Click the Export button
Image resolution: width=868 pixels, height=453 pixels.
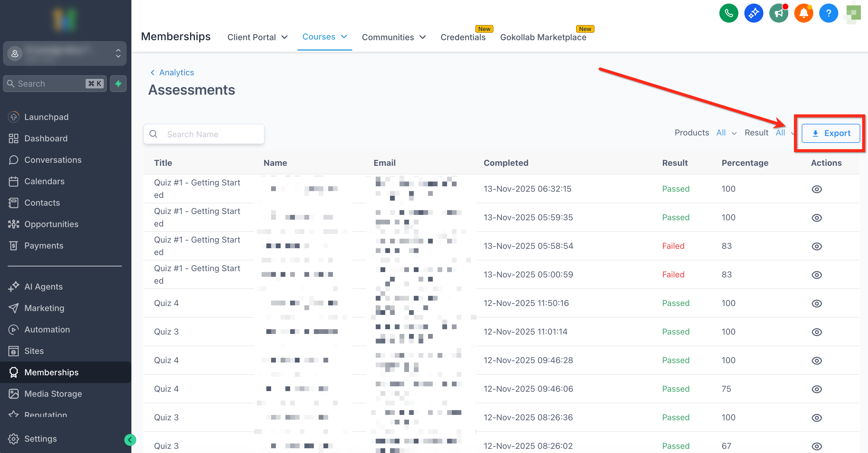tap(830, 133)
